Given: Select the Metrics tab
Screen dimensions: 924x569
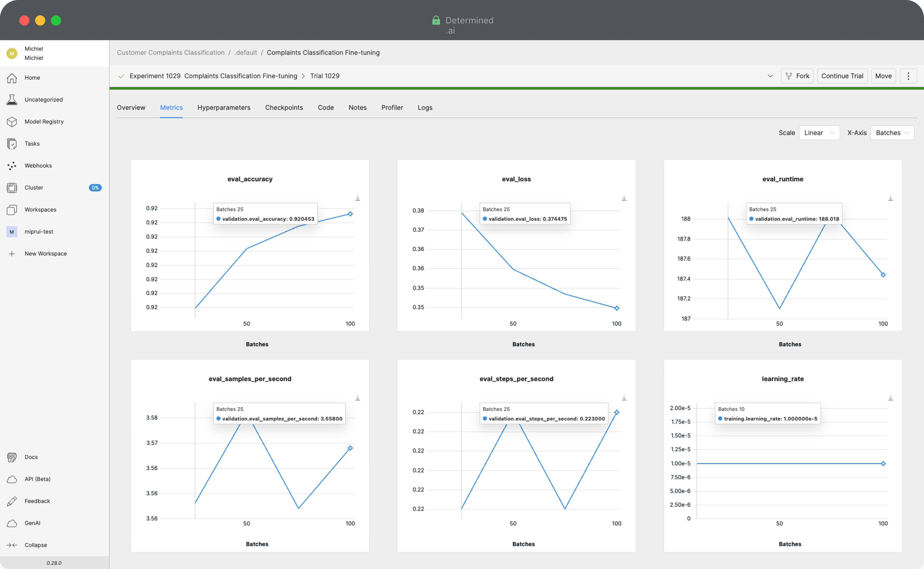Looking at the screenshot, I should [x=171, y=108].
